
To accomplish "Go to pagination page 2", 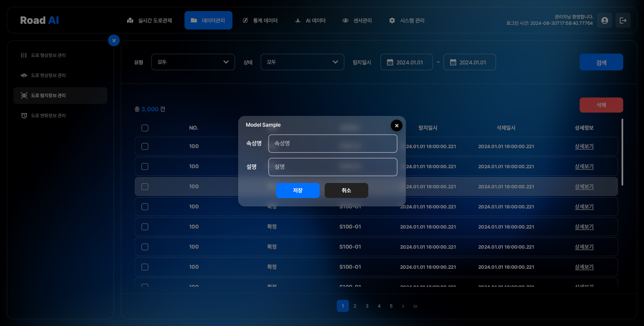I will 355,306.
